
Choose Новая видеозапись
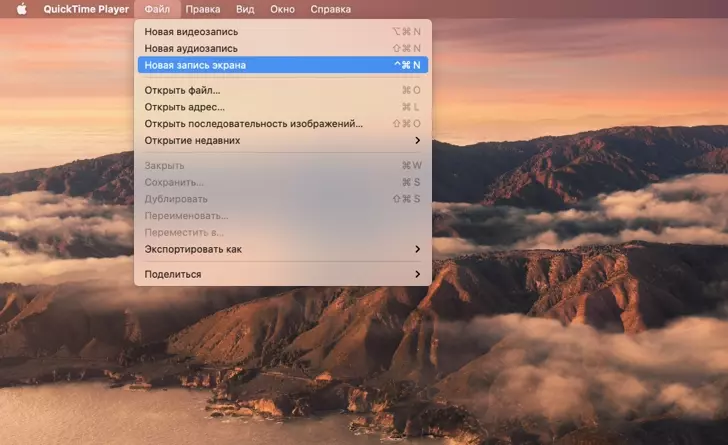click(x=283, y=32)
